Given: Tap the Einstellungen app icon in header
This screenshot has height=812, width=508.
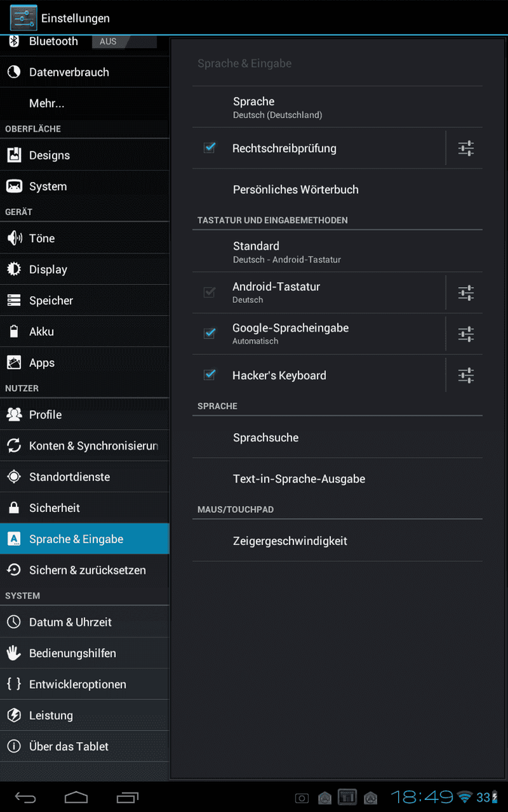Looking at the screenshot, I should pos(23,17).
